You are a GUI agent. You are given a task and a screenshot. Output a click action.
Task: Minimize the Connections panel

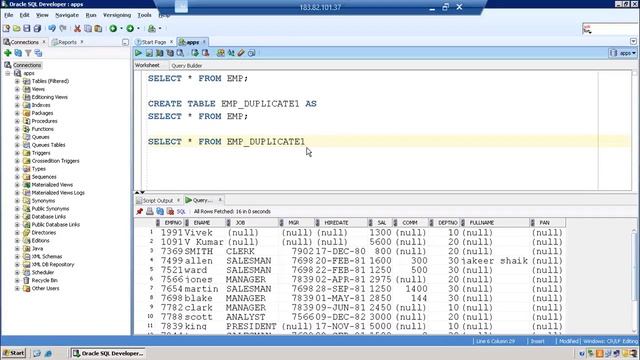tap(125, 42)
